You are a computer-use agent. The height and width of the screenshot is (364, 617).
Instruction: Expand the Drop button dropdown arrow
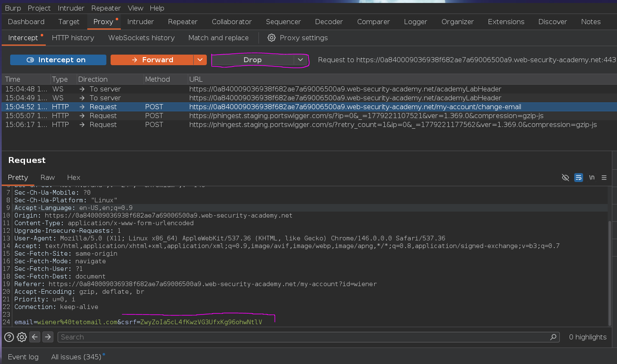tap(300, 60)
